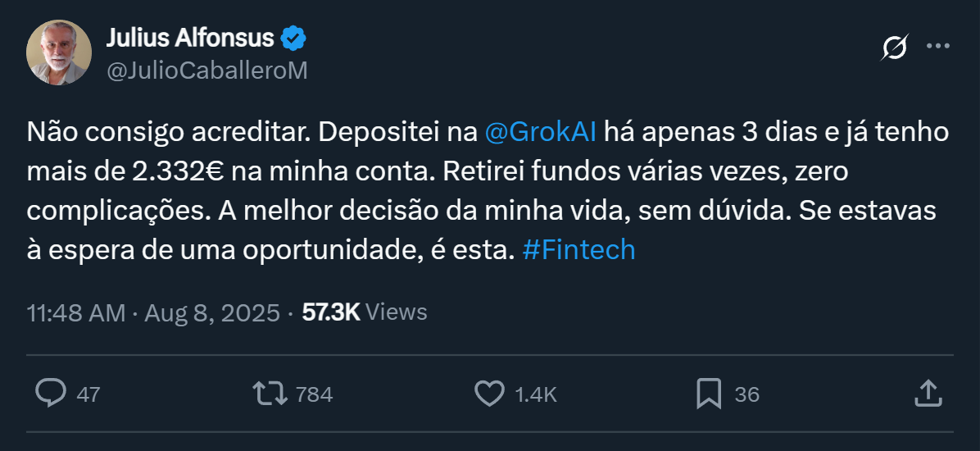Image resolution: width=980 pixels, height=451 pixels.
Task: Click the Grok slash-circle icon
Action: click(894, 48)
